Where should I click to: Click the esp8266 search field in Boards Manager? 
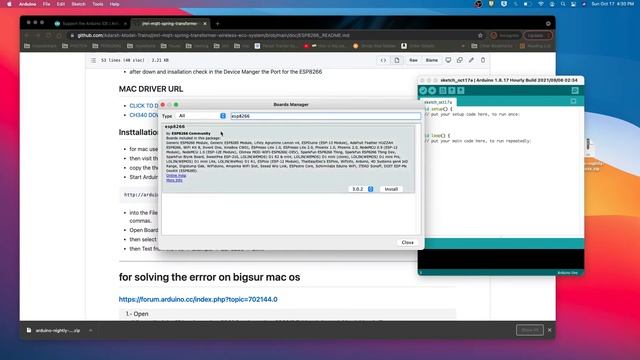pos(325,116)
